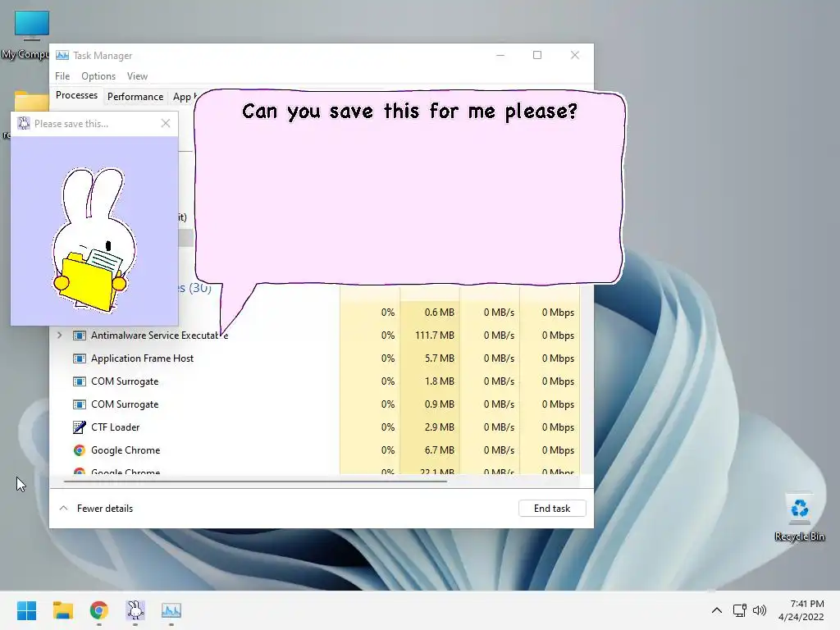This screenshot has height=630, width=840.
Task: Minimize the Task Manager window
Action: (x=500, y=55)
